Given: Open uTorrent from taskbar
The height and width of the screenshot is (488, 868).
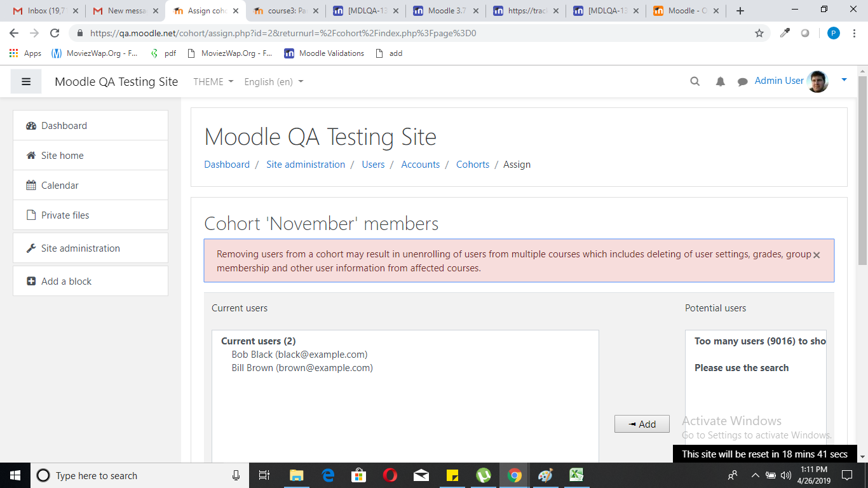Looking at the screenshot, I should [484, 475].
